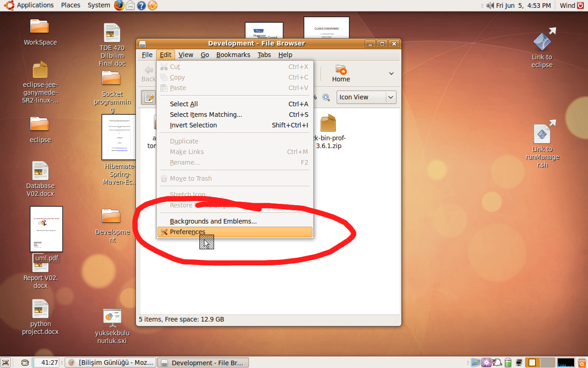Image resolution: width=588 pixels, height=368 pixels.
Task: Open the Wind user switcher menu
Action: coord(567,5)
